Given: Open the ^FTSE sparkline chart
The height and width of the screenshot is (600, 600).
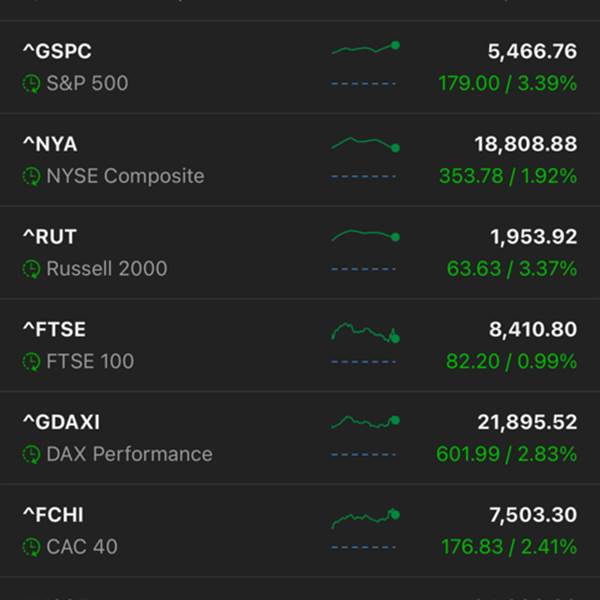Looking at the screenshot, I should (x=365, y=333).
